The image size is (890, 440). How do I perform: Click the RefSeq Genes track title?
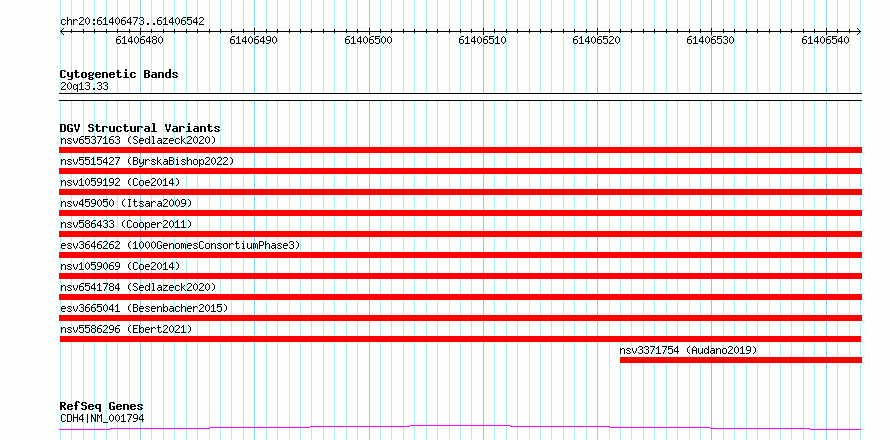(101, 407)
